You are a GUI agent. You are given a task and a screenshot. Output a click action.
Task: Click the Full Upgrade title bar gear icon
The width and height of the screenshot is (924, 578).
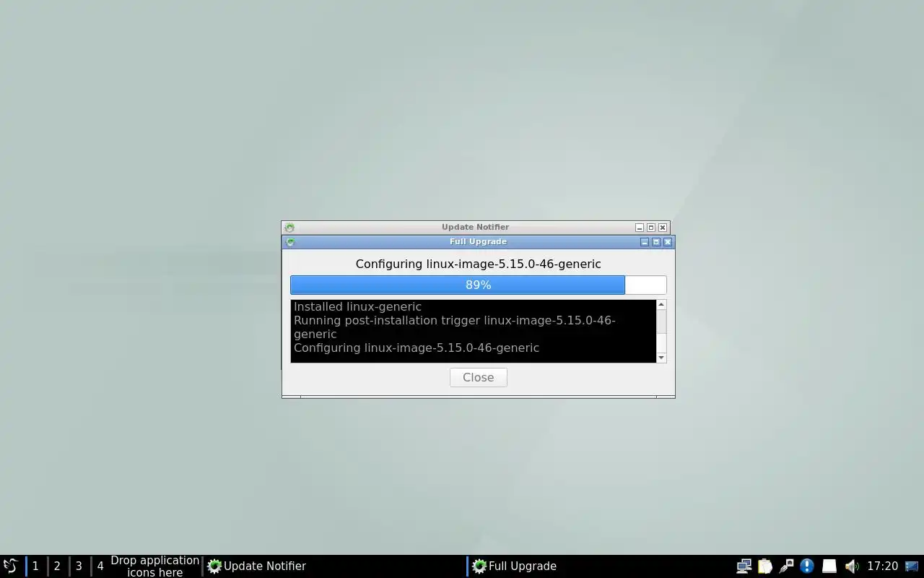(x=290, y=242)
